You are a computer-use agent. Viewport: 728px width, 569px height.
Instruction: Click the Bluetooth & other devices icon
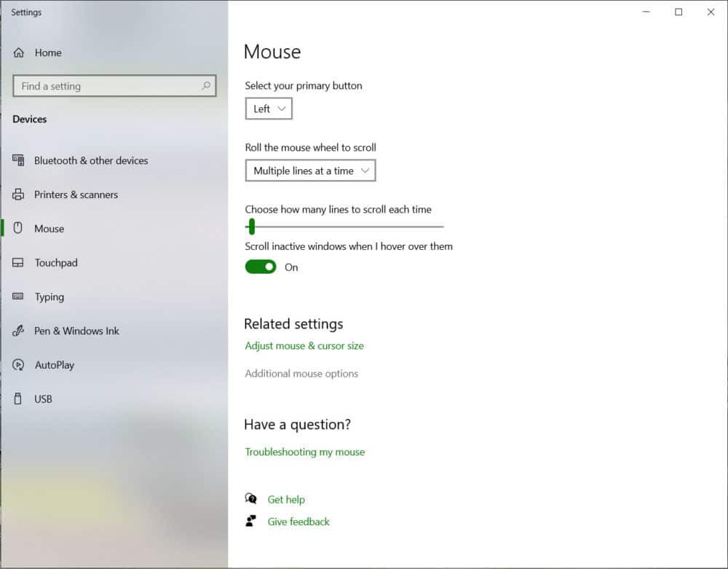point(17,160)
